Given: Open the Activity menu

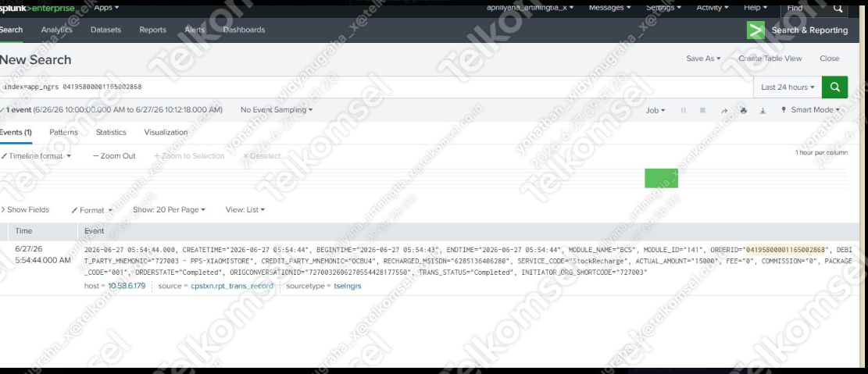Looking at the screenshot, I should coord(713,8).
